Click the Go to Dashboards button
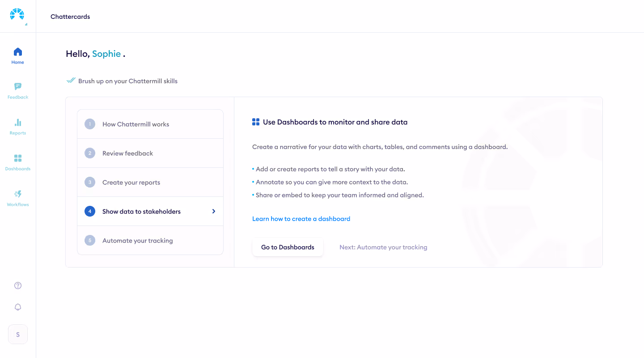644x358 pixels. click(x=288, y=247)
